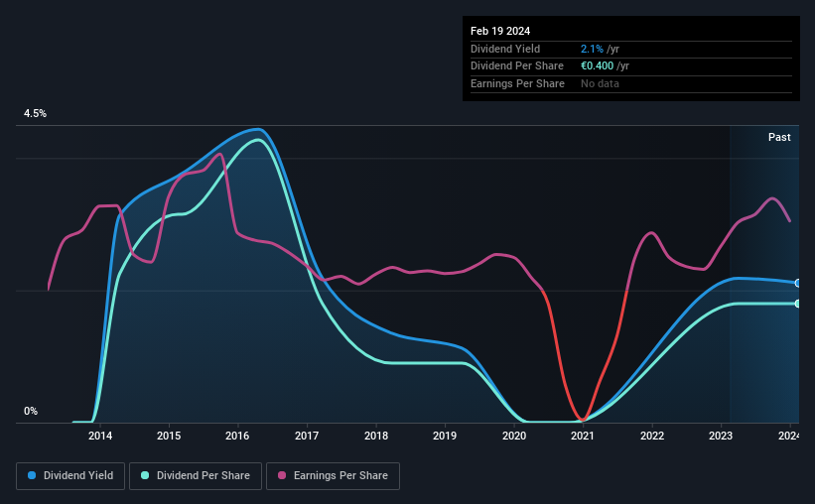Click the pink Earnings Per Share legend dot
This screenshot has height=504, width=815.
click(282, 475)
